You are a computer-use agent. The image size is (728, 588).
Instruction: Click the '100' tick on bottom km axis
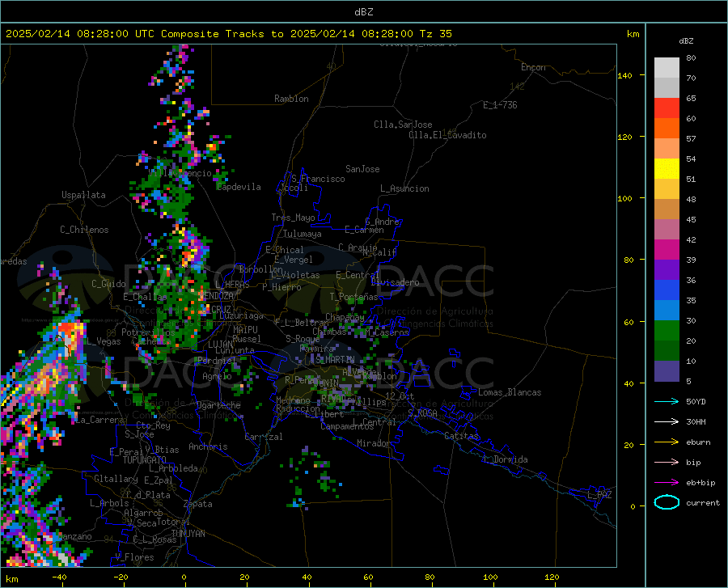[490, 577]
